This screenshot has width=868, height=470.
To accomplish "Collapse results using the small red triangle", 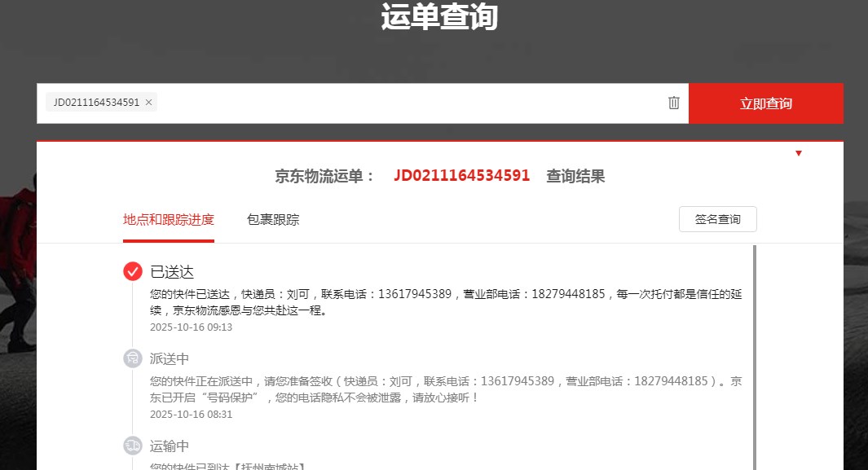I will [799, 153].
